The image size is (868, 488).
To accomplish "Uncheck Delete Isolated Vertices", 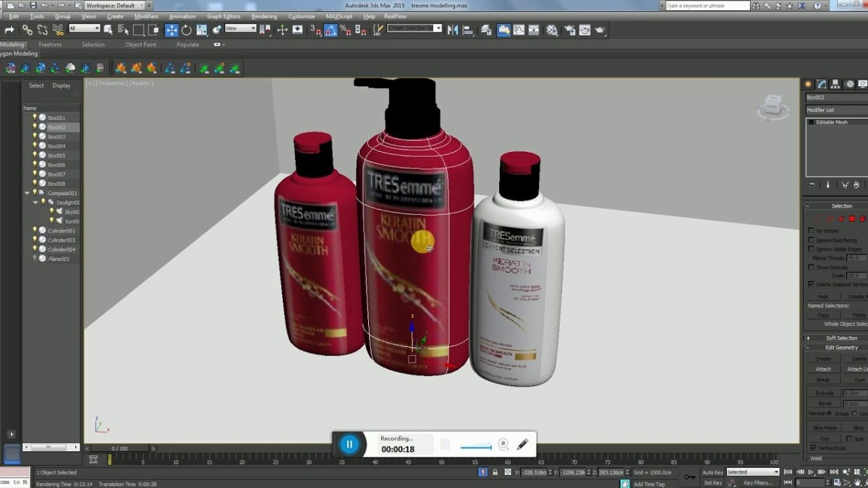I will (x=811, y=284).
